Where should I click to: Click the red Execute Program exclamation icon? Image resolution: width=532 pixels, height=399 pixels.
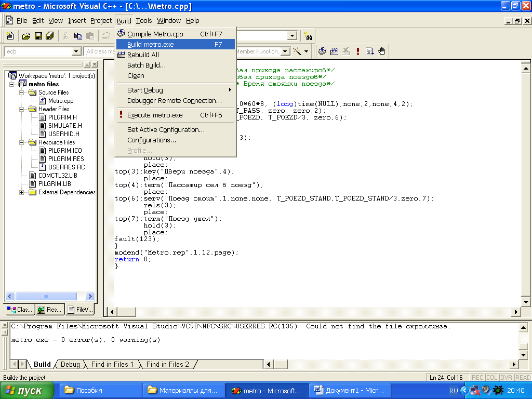pyautogui.click(x=357, y=51)
